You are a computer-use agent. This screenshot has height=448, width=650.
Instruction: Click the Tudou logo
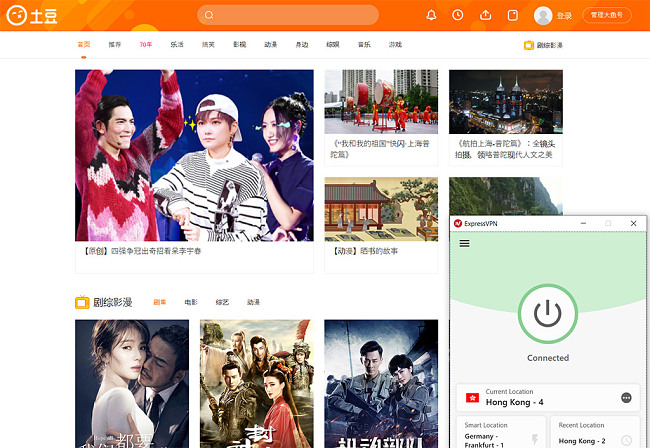tap(32, 15)
